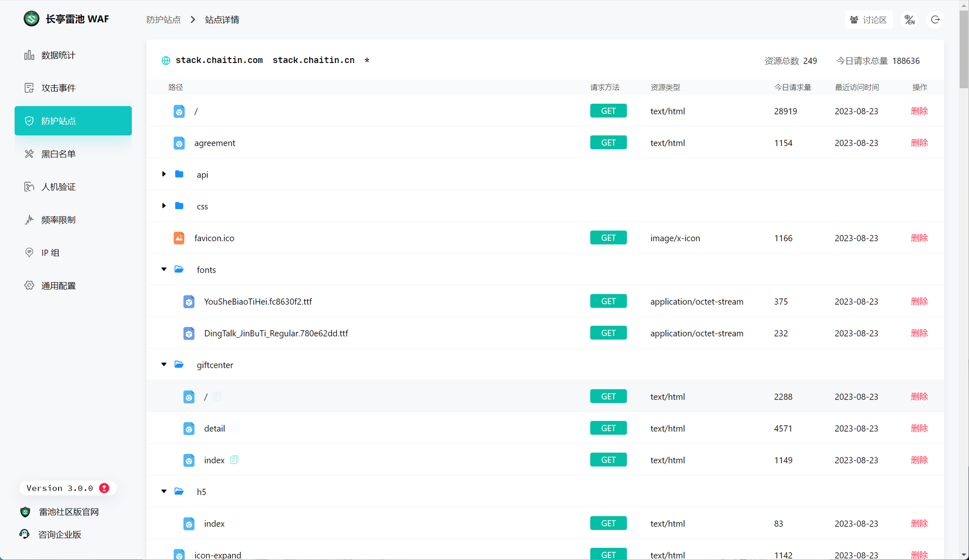The height and width of the screenshot is (560, 969).
Task: Click the version update alert badge
Action: coord(104,488)
